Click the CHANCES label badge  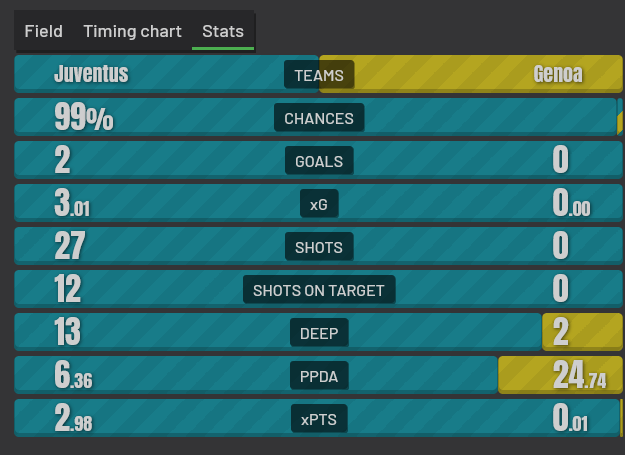point(319,118)
